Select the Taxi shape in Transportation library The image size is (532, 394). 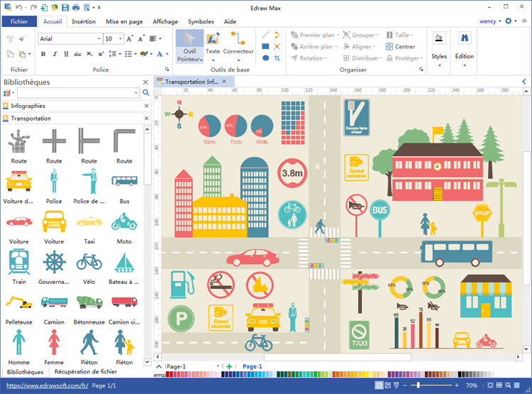(89, 223)
